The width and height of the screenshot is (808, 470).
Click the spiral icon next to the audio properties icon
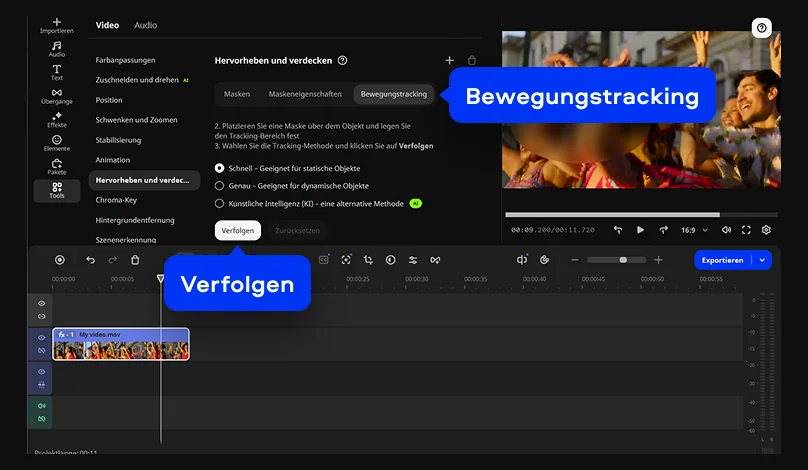[x=544, y=260]
